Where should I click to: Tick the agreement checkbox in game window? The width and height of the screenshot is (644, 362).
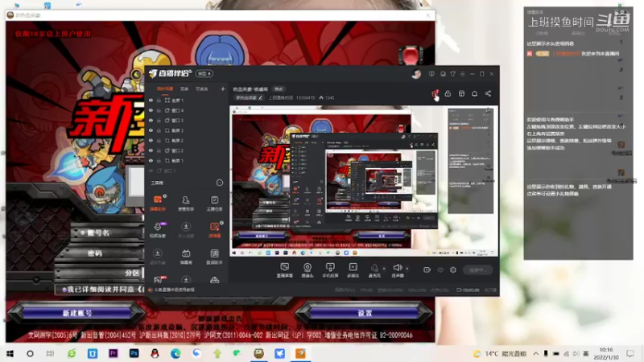click(64, 290)
